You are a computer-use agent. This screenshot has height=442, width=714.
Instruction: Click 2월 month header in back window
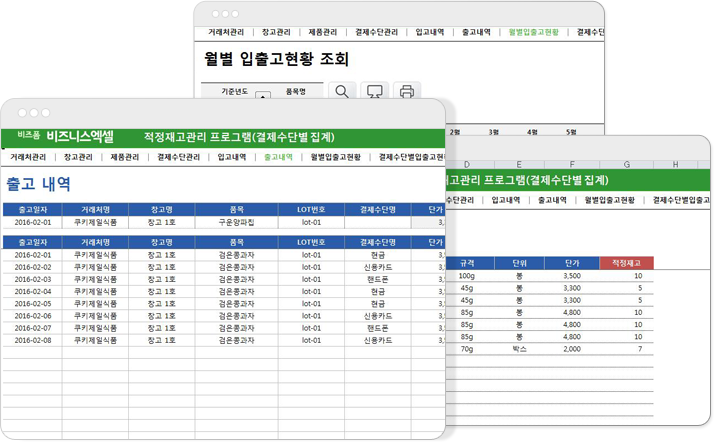[x=454, y=132]
